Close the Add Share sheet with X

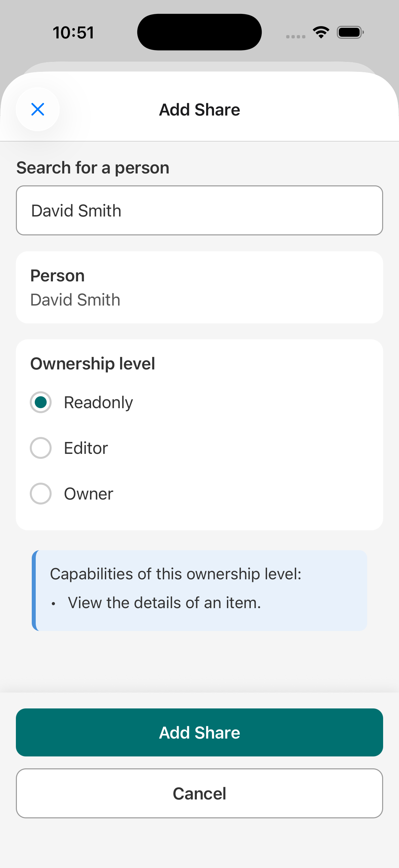point(38,109)
